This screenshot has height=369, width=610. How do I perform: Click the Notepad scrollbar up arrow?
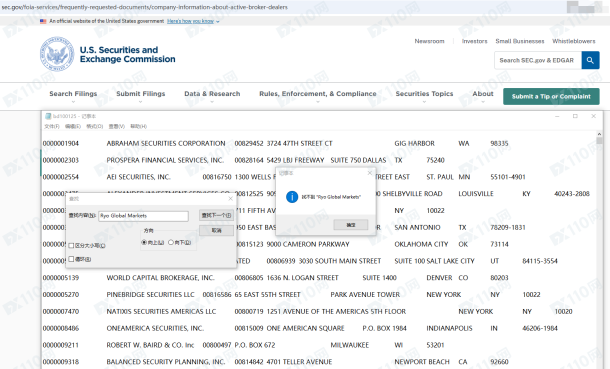[x=599, y=133]
